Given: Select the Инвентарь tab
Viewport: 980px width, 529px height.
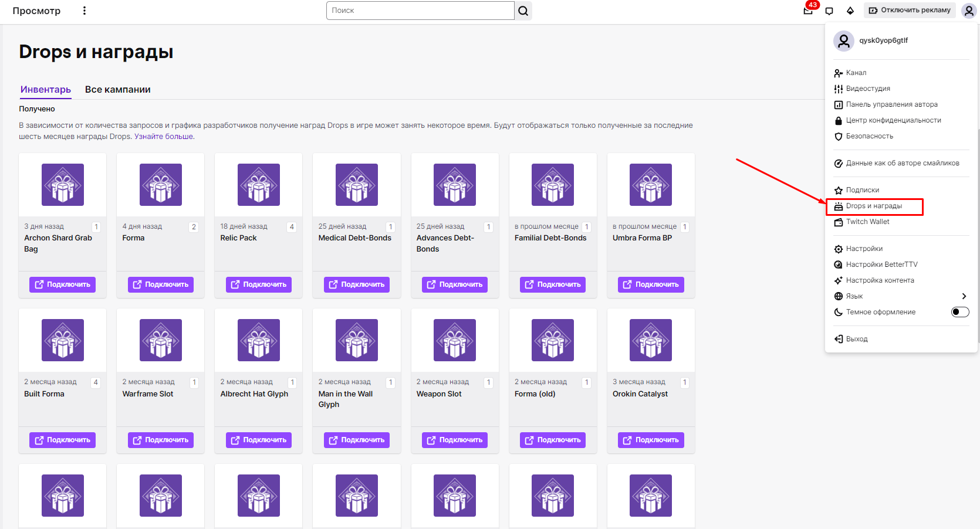Looking at the screenshot, I should pyautogui.click(x=46, y=90).
